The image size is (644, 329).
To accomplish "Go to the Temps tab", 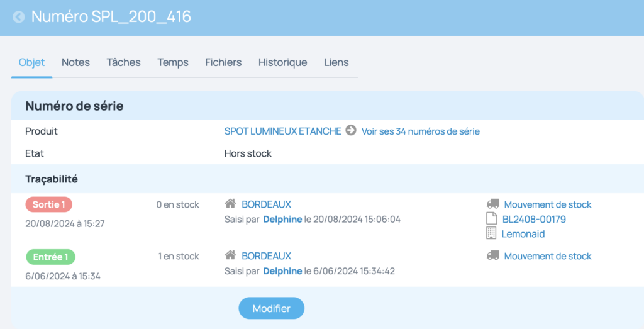I will pyautogui.click(x=173, y=62).
